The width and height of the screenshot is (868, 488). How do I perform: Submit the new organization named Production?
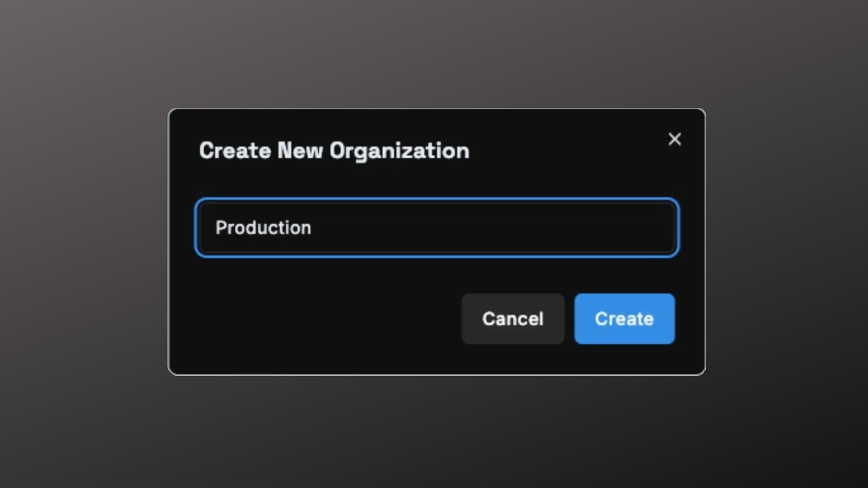point(624,319)
